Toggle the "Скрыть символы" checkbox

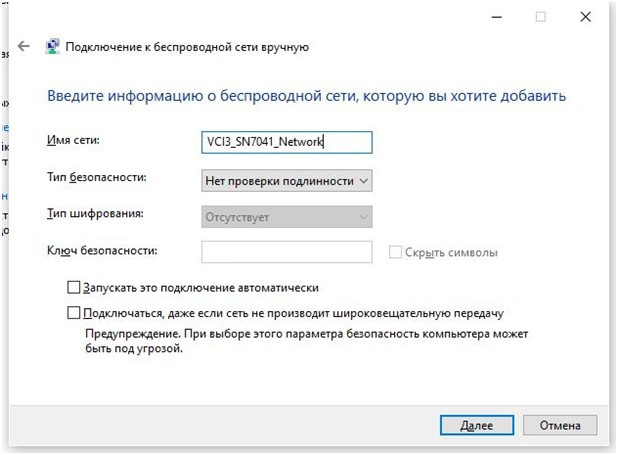tap(395, 252)
